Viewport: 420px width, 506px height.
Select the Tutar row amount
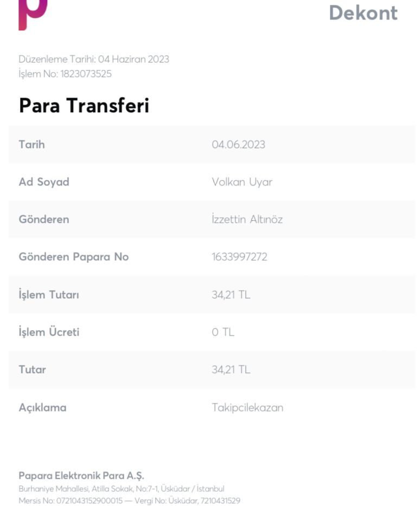[x=231, y=369]
